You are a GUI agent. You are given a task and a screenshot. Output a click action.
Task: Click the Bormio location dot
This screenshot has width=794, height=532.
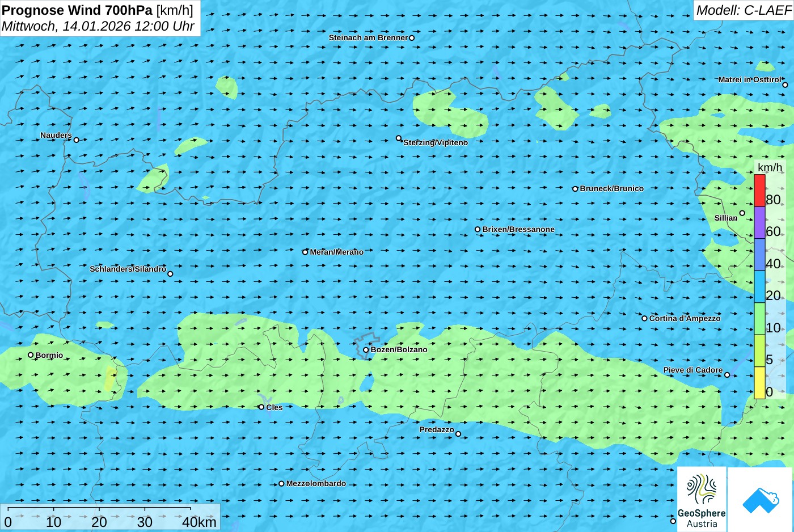pos(31,355)
